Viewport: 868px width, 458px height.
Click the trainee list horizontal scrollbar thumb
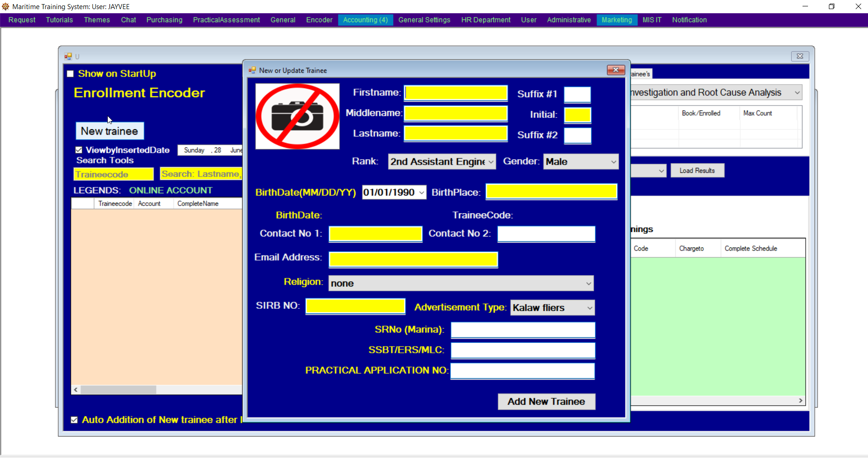[119, 390]
